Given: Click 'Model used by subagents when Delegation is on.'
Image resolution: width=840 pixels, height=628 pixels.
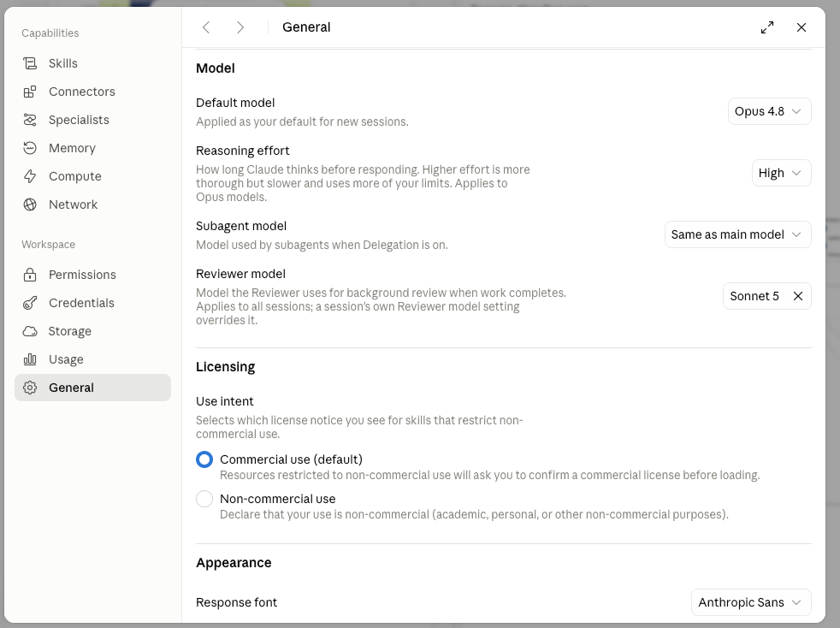Looking at the screenshot, I should 322,246.
